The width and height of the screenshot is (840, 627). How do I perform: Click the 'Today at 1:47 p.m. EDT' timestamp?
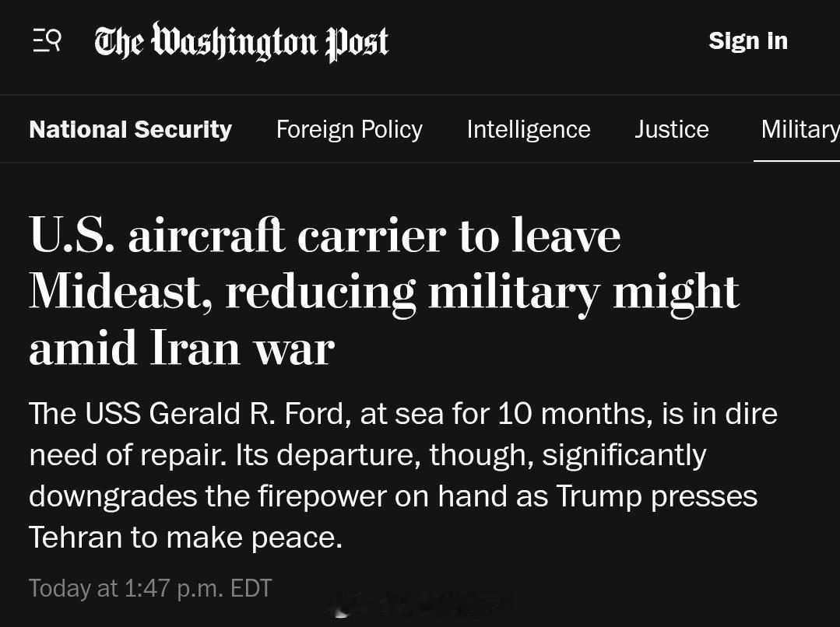[150, 588]
